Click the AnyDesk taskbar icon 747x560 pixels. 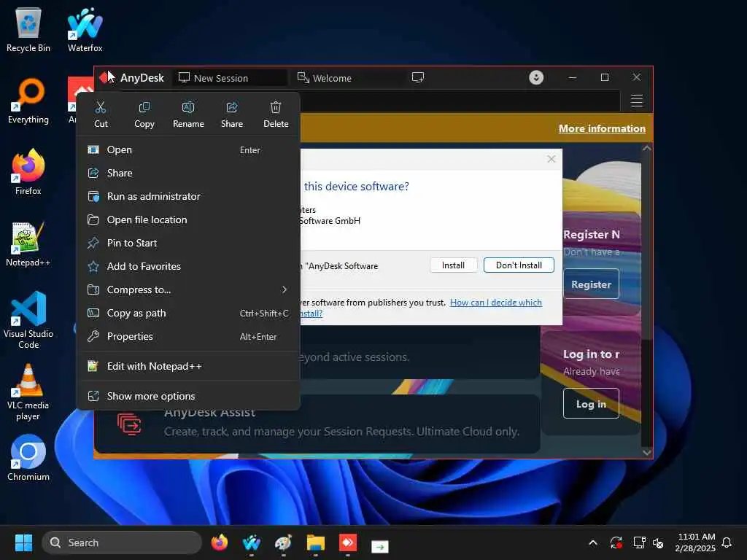tap(348, 542)
